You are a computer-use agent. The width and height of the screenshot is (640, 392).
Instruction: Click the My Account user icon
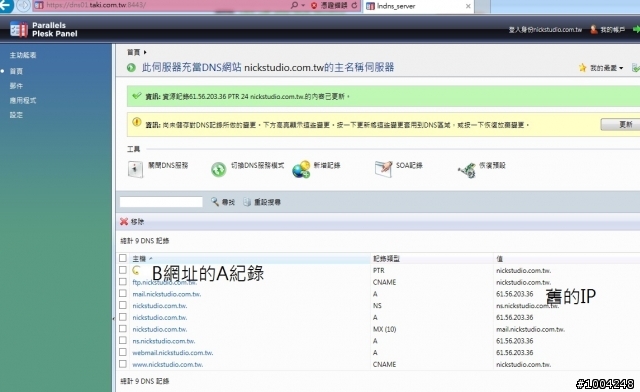[x=594, y=29]
